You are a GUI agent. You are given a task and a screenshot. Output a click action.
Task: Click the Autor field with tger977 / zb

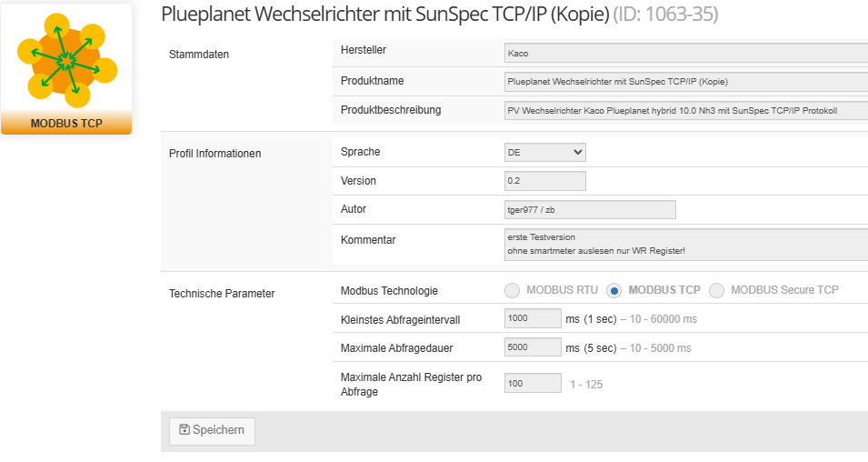coord(590,209)
